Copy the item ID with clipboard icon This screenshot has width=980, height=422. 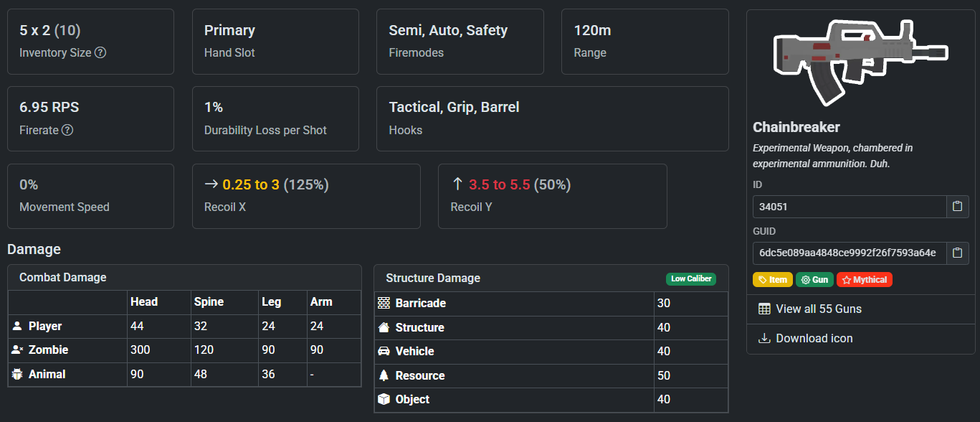point(957,207)
